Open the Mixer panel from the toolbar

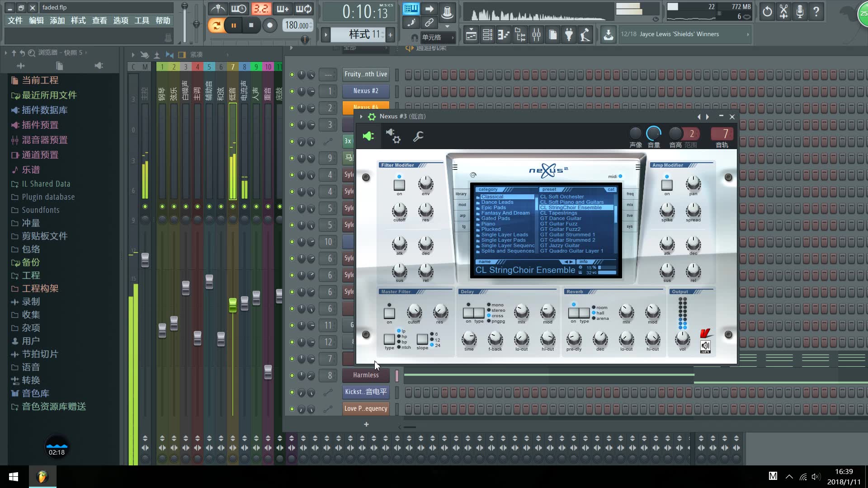(536, 34)
